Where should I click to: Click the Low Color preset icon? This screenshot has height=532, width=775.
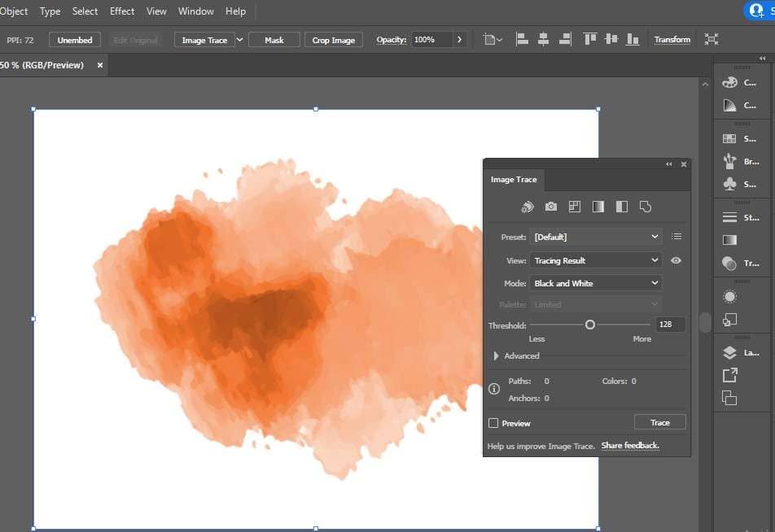(x=575, y=207)
